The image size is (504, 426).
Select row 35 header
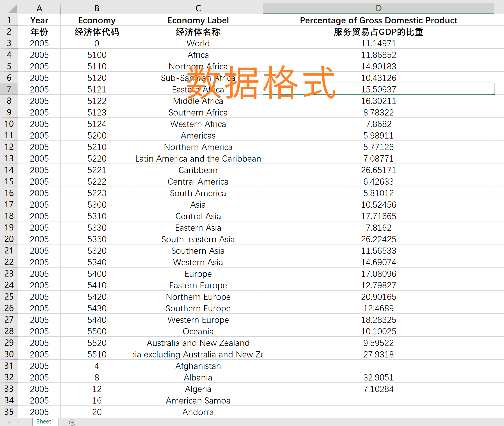click(x=9, y=412)
